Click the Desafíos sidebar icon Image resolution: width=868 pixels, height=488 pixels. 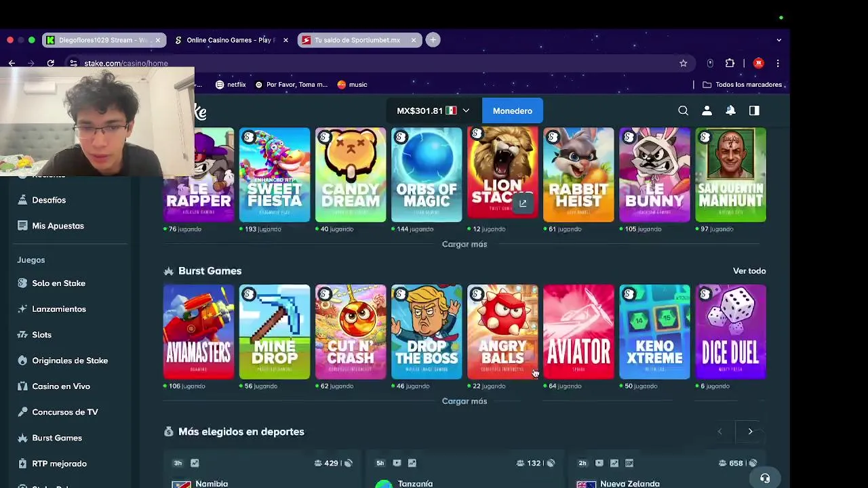click(x=22, y=200)
